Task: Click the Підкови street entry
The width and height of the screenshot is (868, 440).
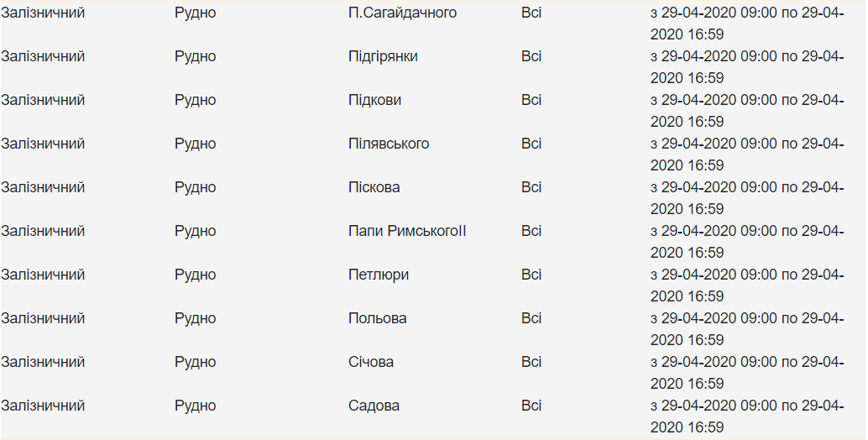Action: [374, 101]
